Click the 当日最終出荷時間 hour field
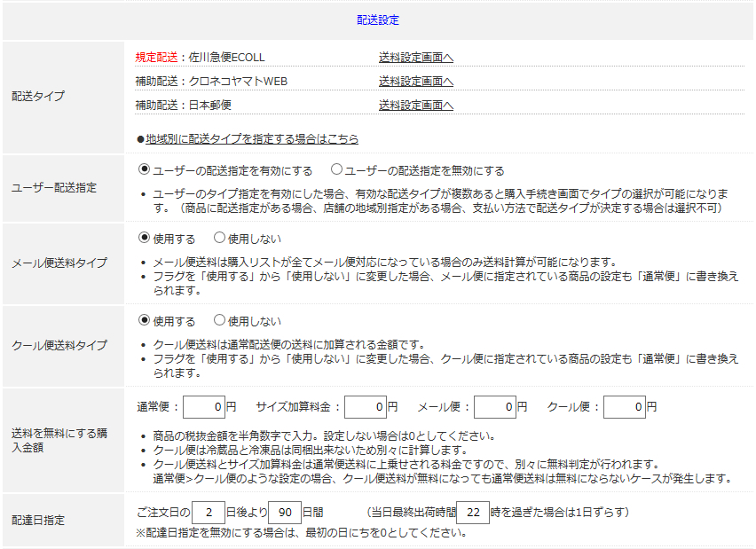This screenshot has height=549, width=756. [473, 512]
